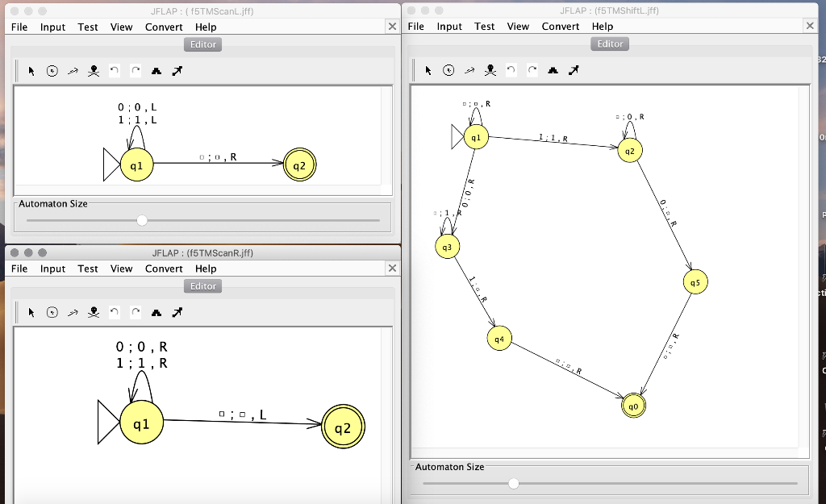826x504 pixels.
Task: Activate the State Creator tool in f5TMScanL
Action: click(x=51, y=70)
